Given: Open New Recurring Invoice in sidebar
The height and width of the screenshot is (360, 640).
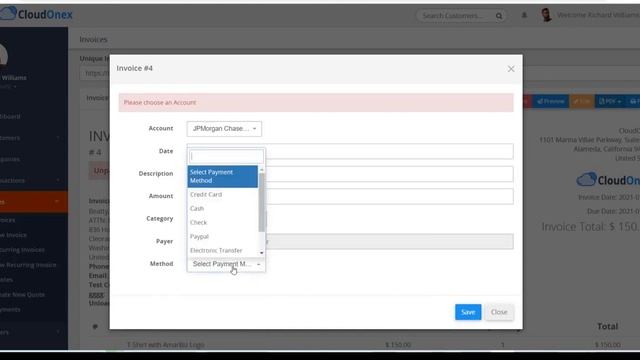Looking at the screenshot, I should click(28, 265).
